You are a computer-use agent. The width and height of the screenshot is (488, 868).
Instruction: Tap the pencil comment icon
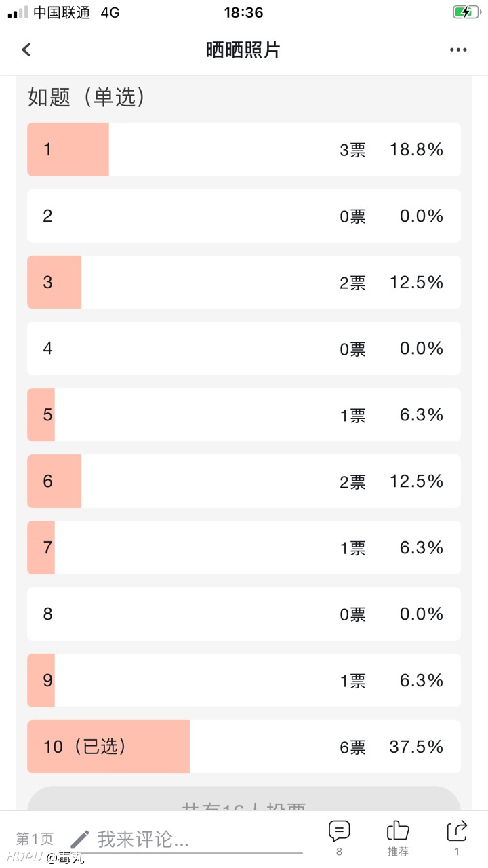click(80, 840)
